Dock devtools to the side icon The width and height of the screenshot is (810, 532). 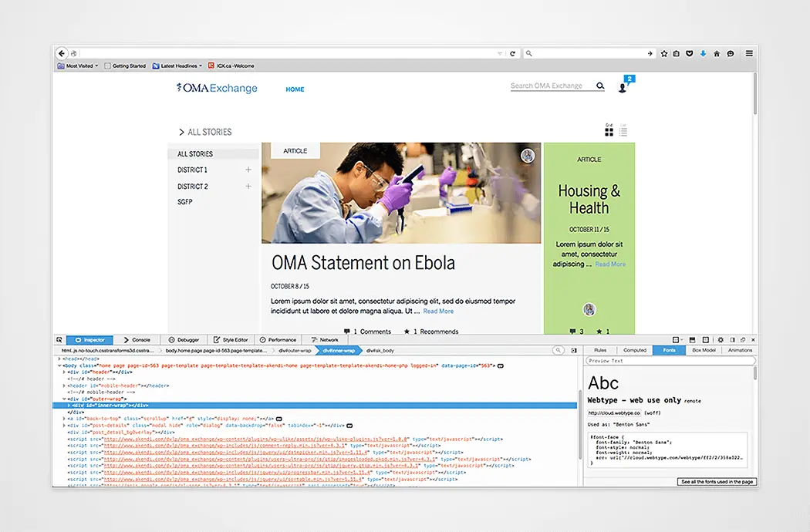tap(733, 340)
